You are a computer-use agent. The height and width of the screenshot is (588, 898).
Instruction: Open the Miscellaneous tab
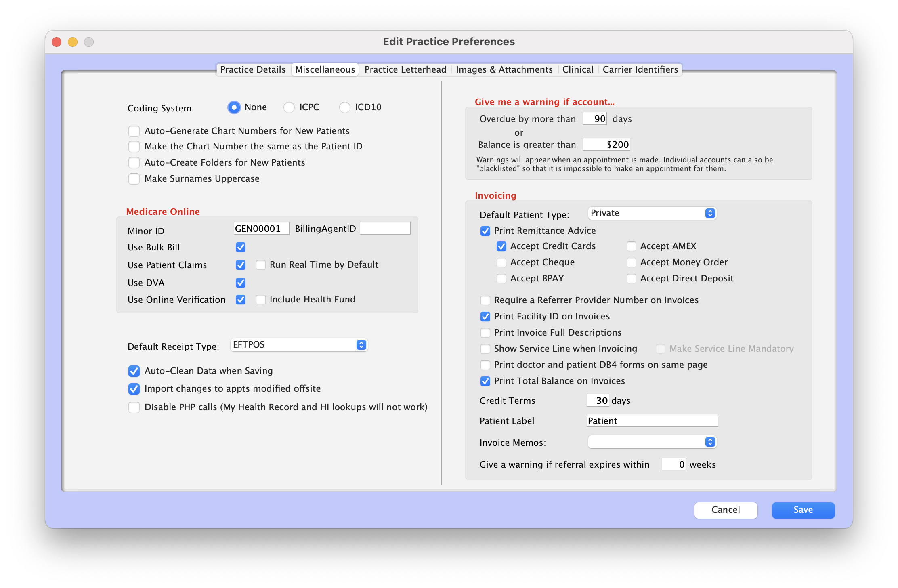tap(325, 69)
